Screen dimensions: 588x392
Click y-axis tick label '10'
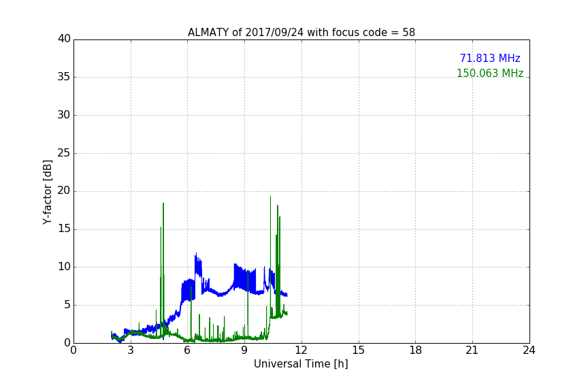click(64, 267)
